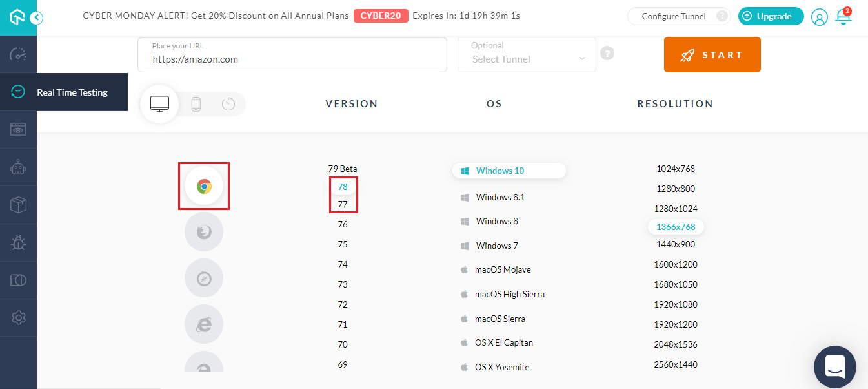This screenshot has height=389, width=868.
Task: Open the visual screenshot testing sidebar icon
Action: 18,129
